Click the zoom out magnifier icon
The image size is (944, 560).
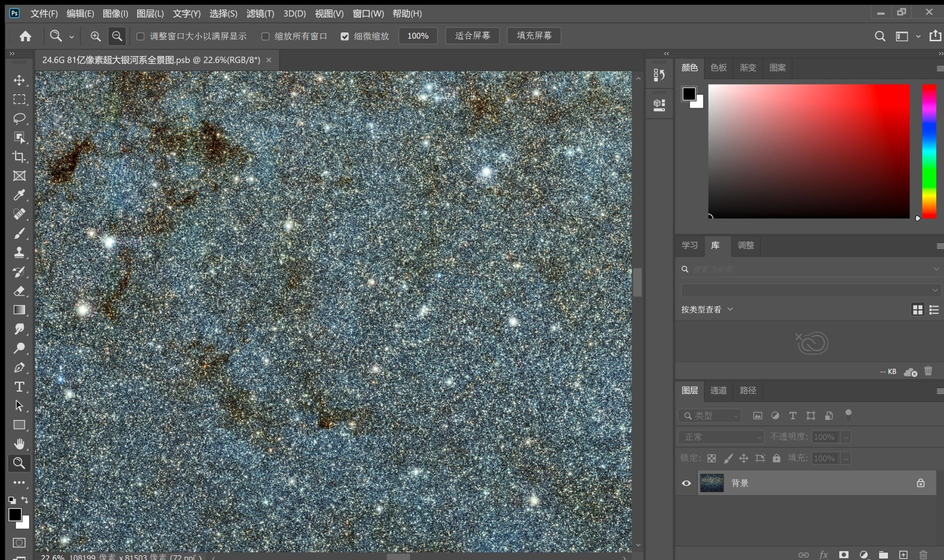coord(117,36)
